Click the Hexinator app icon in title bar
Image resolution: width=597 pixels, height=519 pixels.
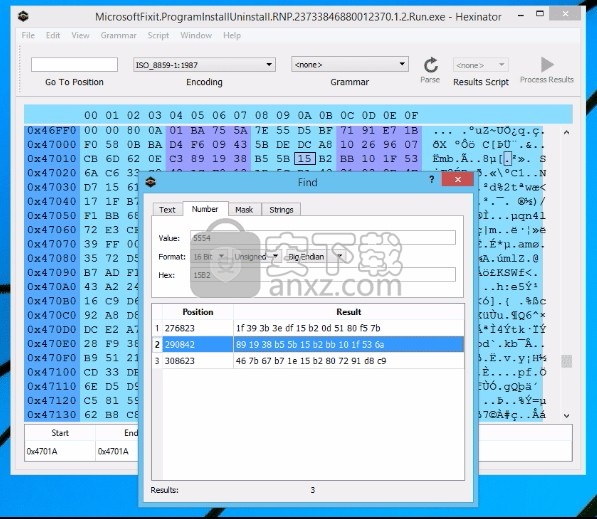pos(23,16)
